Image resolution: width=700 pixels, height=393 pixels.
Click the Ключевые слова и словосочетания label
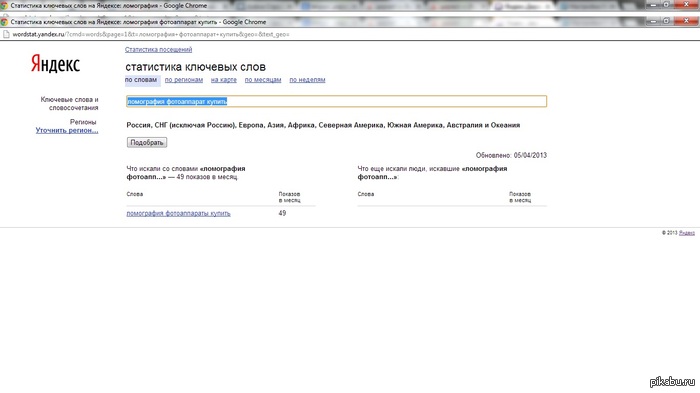point(69,104)
